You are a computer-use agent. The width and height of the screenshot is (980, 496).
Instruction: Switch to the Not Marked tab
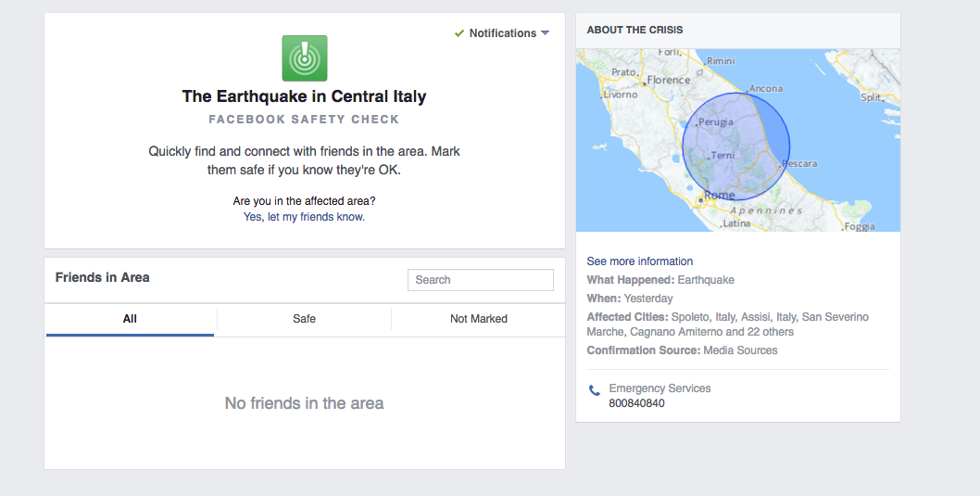click(479, 319)
